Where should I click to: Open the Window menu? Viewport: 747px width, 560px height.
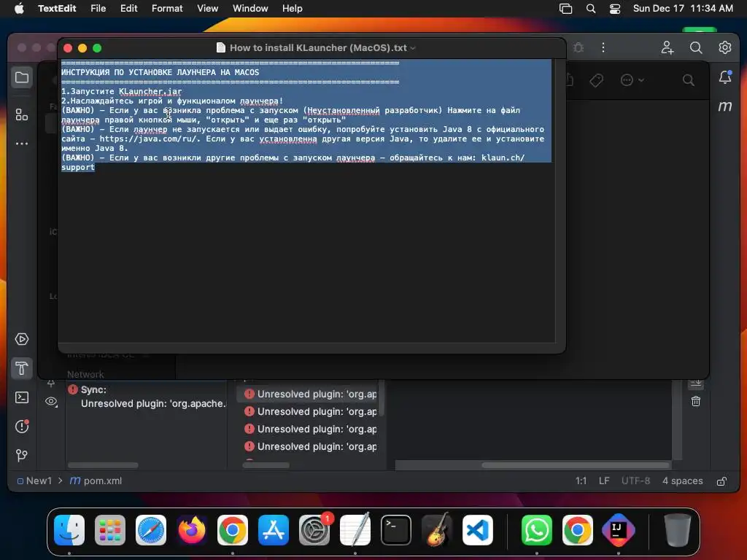pyautogui.click(x=250, y=8)
